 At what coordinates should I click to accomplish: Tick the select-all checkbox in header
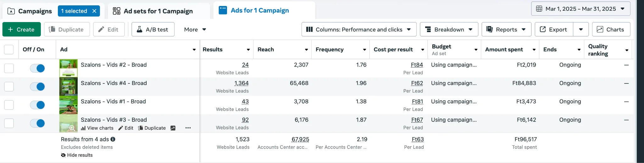[9, 49]
